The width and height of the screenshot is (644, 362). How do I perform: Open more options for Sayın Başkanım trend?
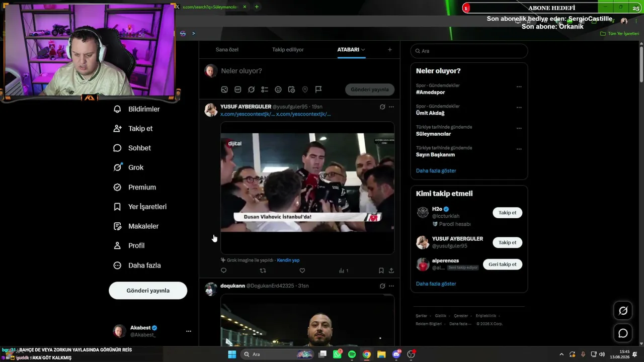pyautogui.click(x=519, y=149)
